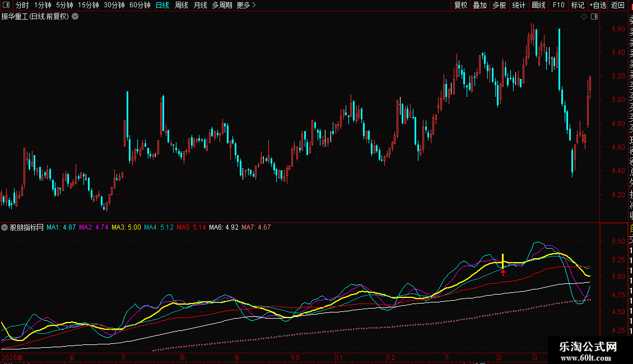633x364 pixels.
Task: Click month 12 on the time axis
Action: pyautogui.click(x=390, y=357)
